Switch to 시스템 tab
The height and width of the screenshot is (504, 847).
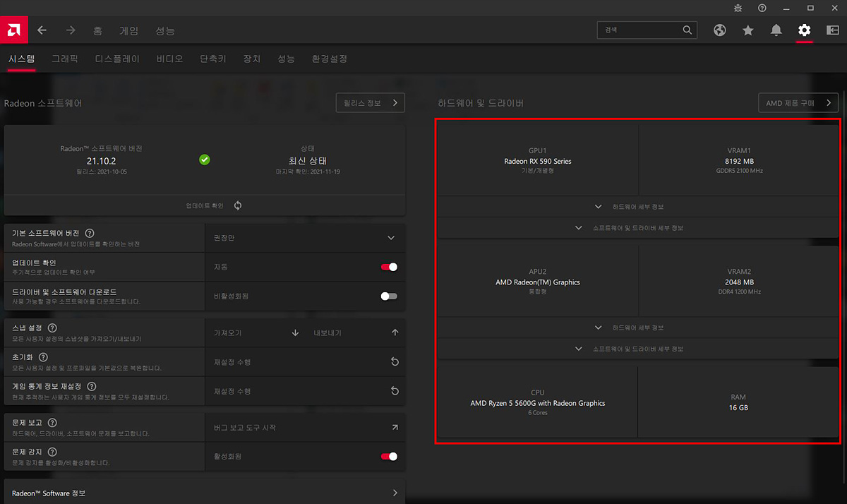[22, 59]
